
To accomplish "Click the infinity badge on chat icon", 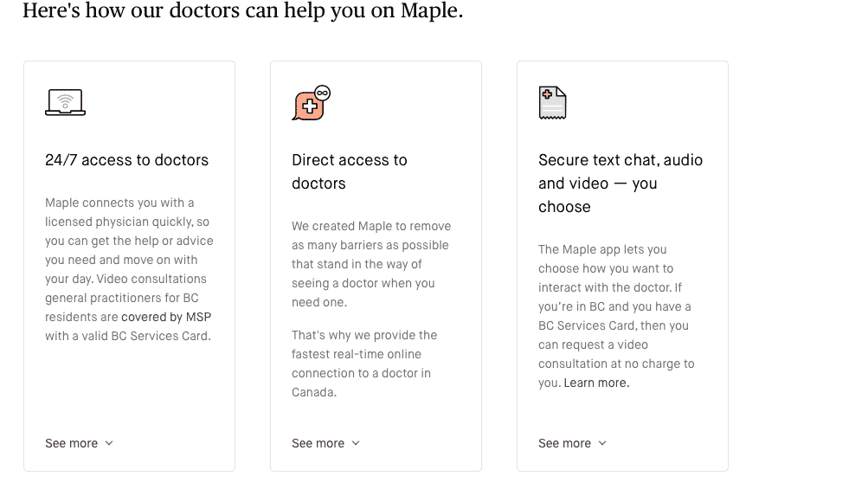I will (322, 93).
